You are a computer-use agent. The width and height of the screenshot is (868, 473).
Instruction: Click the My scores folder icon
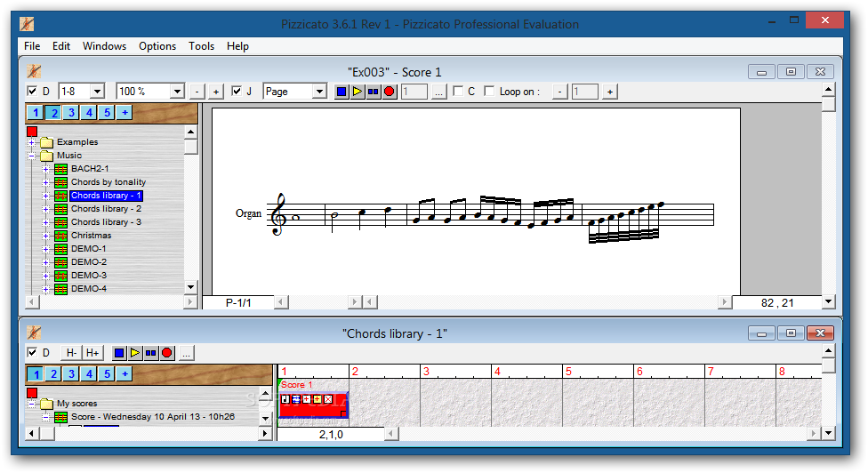pyautogui.click(x=46, y=404)
